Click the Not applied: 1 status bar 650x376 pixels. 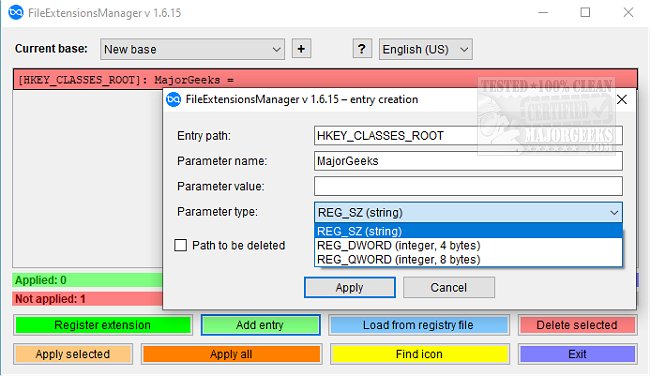tap(87, 299)
